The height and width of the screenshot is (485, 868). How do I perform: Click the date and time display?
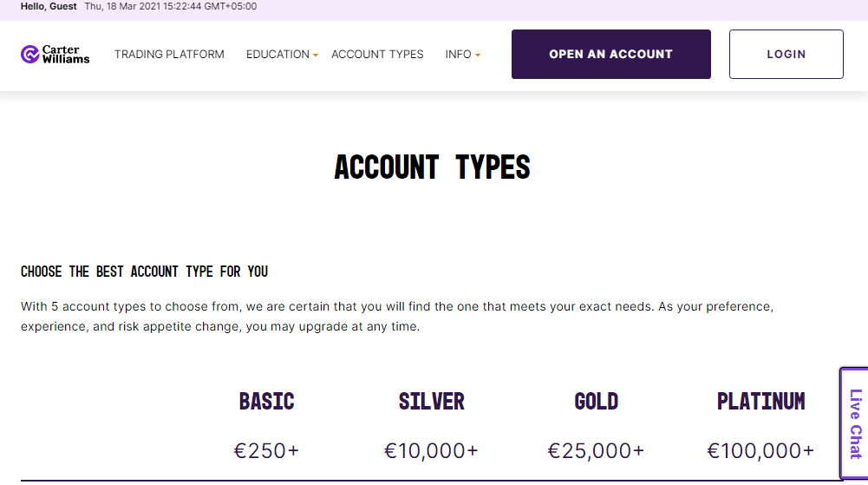pyautogui.click(x=170, y=6)
